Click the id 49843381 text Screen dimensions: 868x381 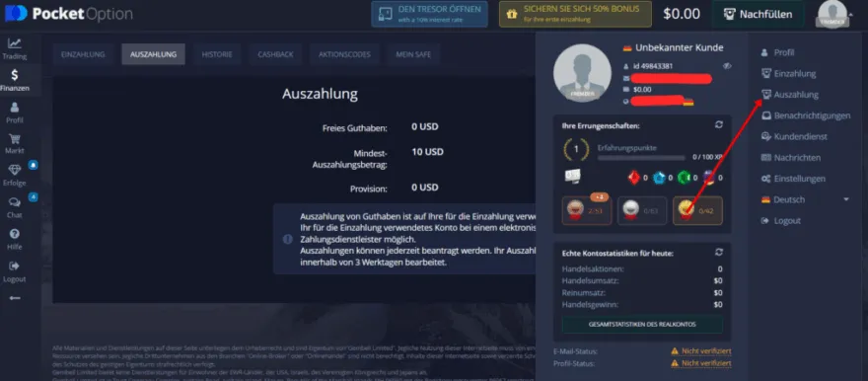point(653,66)
